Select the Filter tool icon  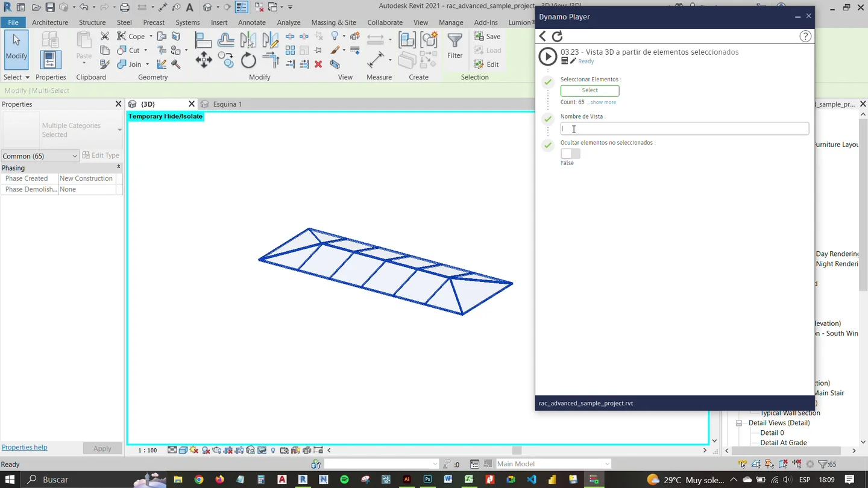pos(455,46)
